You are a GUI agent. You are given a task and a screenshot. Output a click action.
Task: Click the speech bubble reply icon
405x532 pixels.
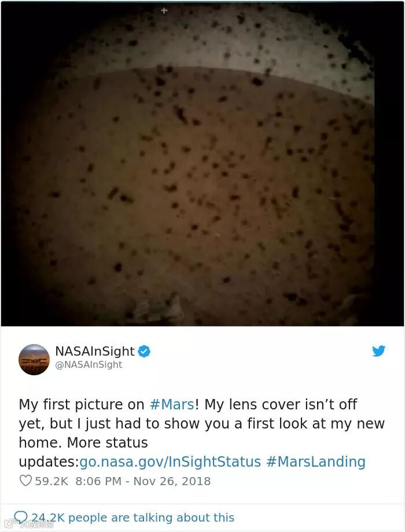coord(20,518)
